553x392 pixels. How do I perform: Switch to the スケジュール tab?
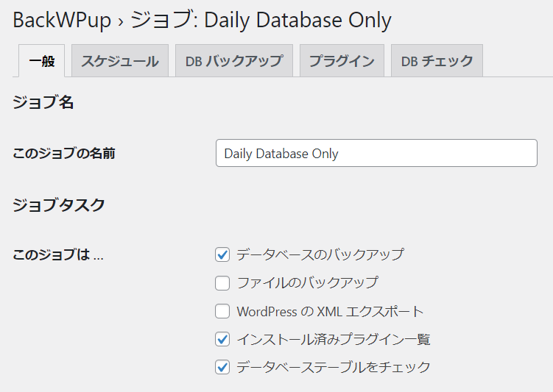pos(120,60)
